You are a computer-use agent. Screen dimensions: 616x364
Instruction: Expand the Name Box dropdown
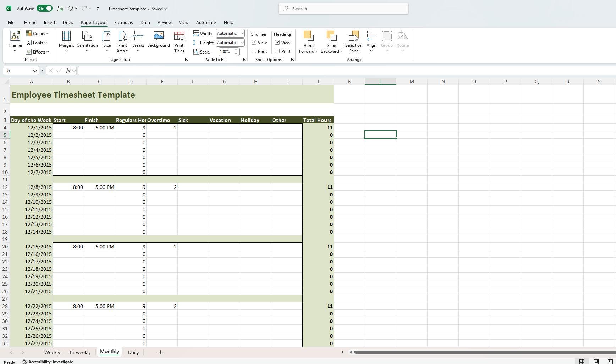(x=35, y=71)
